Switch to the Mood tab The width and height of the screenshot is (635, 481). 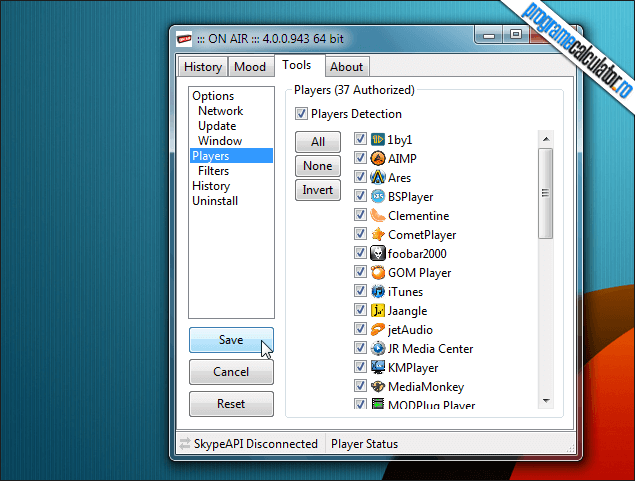(x=250, y=67)
